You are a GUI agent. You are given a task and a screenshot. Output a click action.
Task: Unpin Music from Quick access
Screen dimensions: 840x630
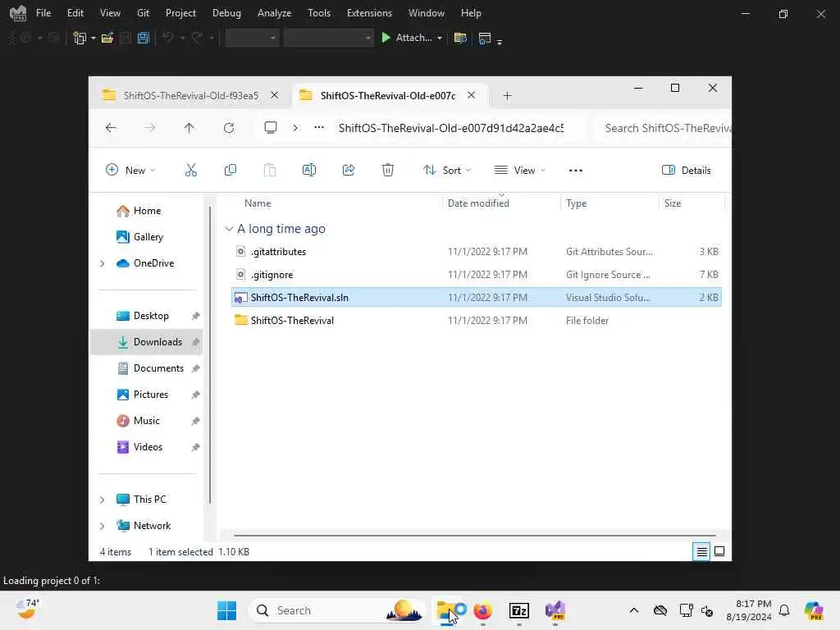[195, 421]
